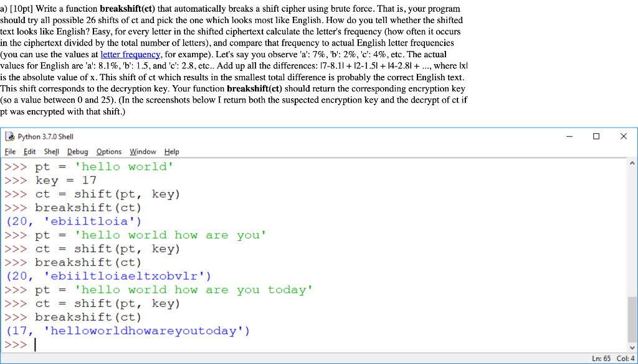The image size is (638, 364).
Task: Open the Window menu
Action: (143, 151)
